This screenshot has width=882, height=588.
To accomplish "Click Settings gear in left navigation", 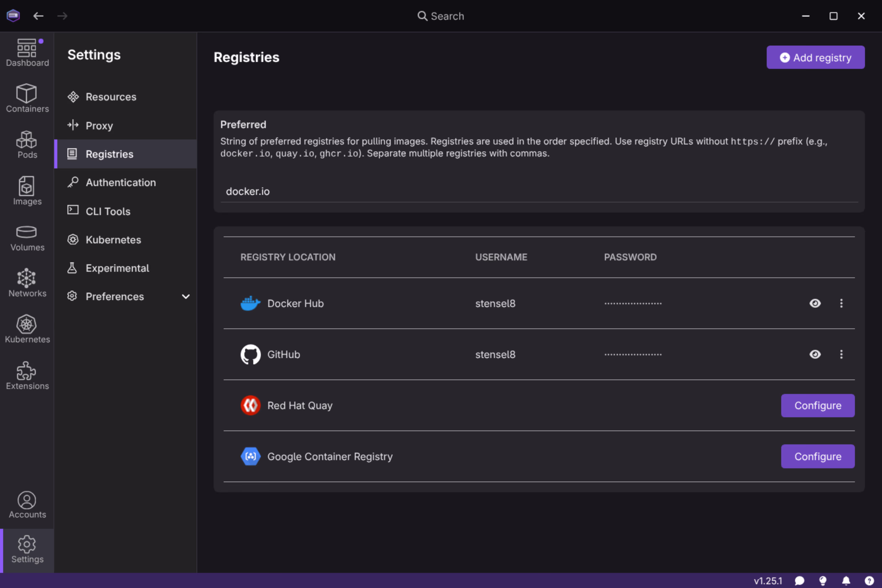I will [x=27, y=549].
